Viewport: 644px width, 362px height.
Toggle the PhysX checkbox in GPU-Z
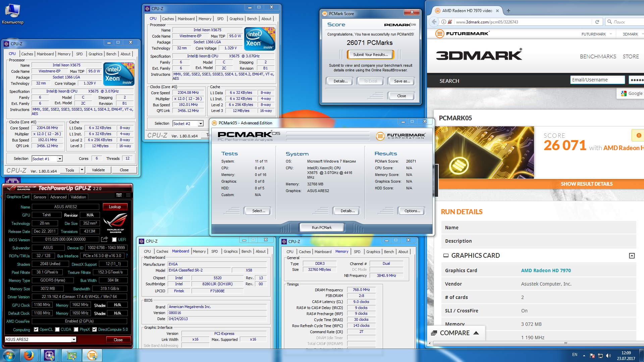tap(76, 329)
